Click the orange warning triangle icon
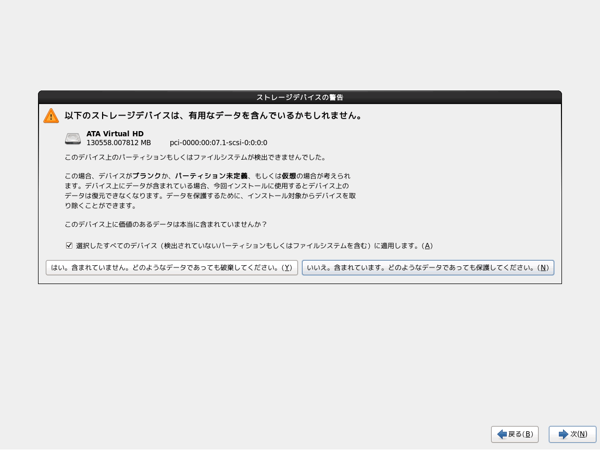 [x=51, y=116]
